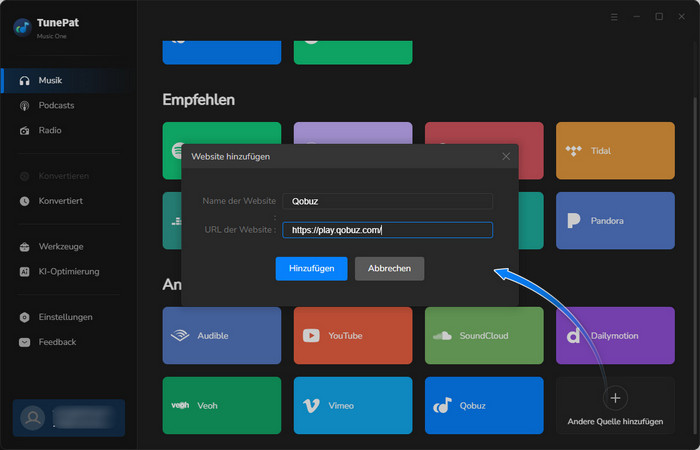Click the Einstellungen gear icon
This screenshot has width=700, height=450.
pos(25,317)
